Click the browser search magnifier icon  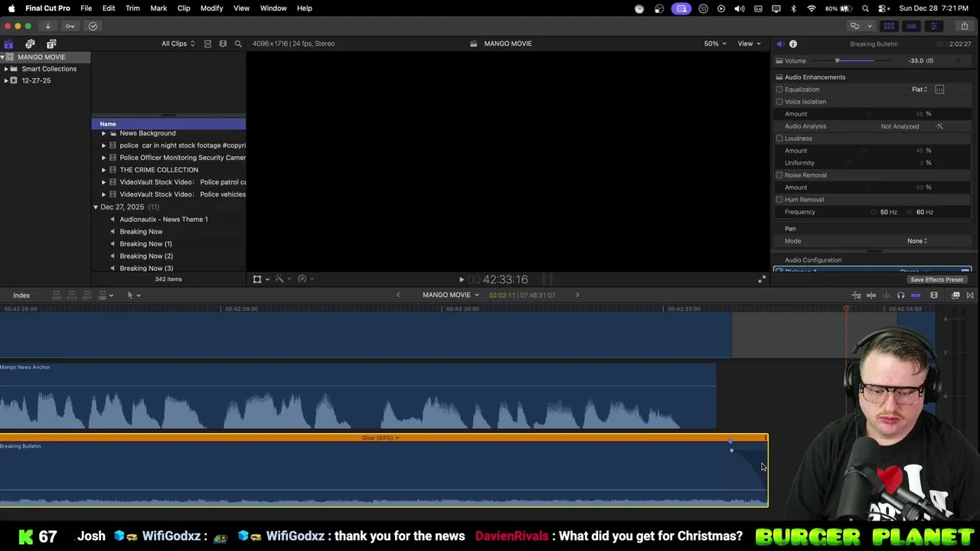pyautogui.click(x=238, y=44)
